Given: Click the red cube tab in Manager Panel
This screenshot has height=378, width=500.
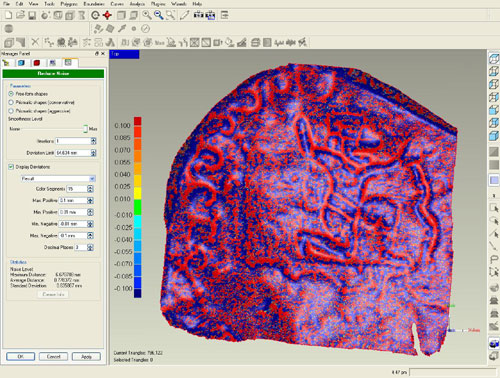Looking at the screenshot, I should coord(37,63).
